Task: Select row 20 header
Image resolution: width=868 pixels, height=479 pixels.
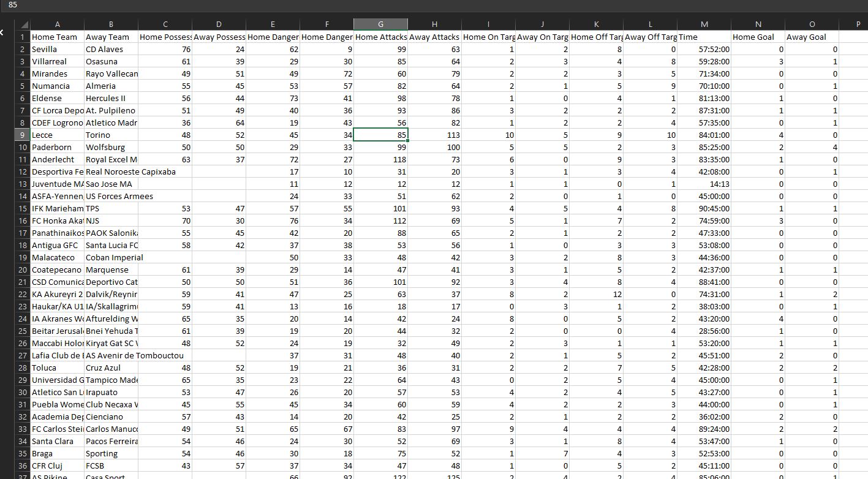Action: [23, 270]
